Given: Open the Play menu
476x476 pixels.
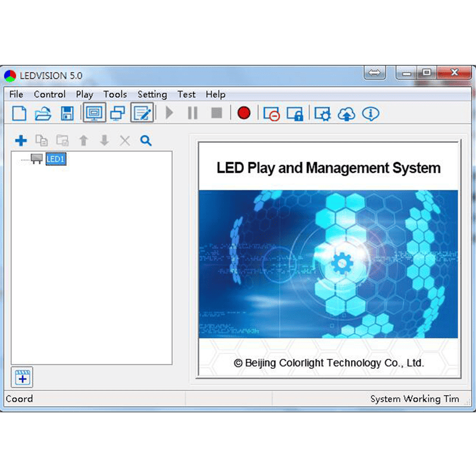Looking at the screenshot, I should coord(84,95).
